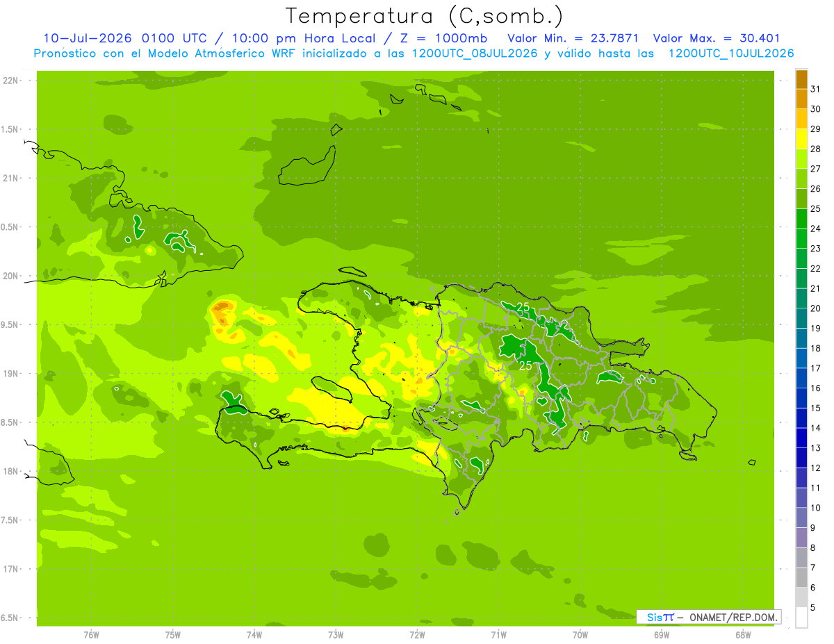Click the title 'Temperatura (C,somb.)'

tap(424, 16)
